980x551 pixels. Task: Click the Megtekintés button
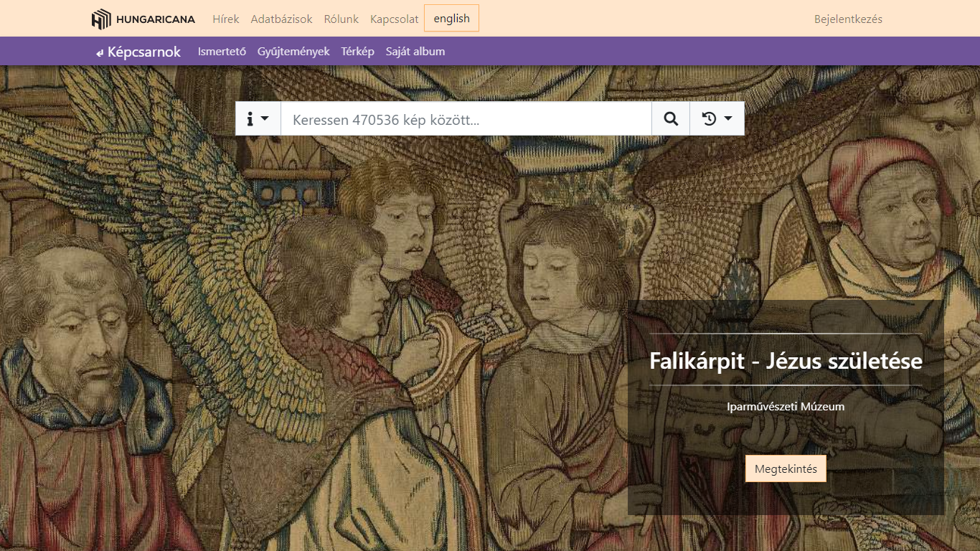pyautogui.click(x=786, y=469)
